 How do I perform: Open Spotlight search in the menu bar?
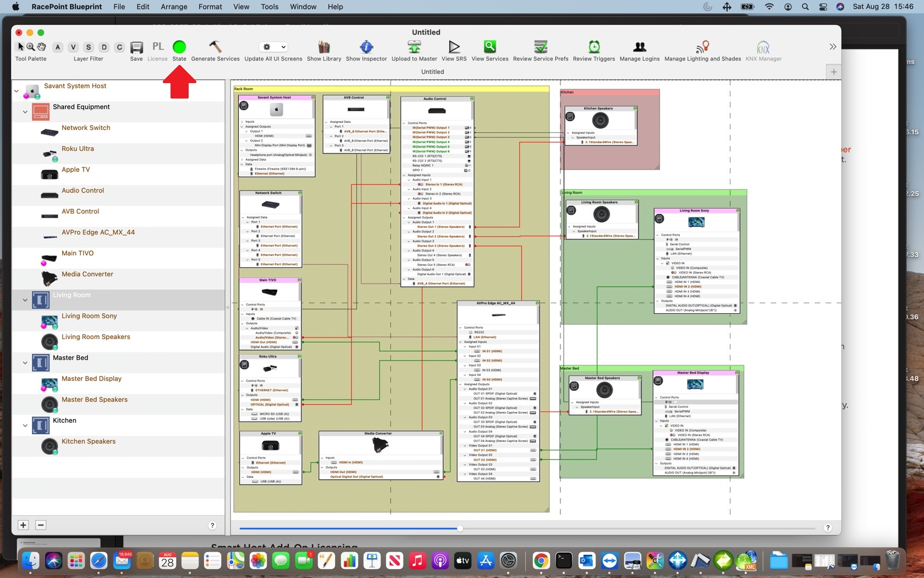tap(805, 7)
